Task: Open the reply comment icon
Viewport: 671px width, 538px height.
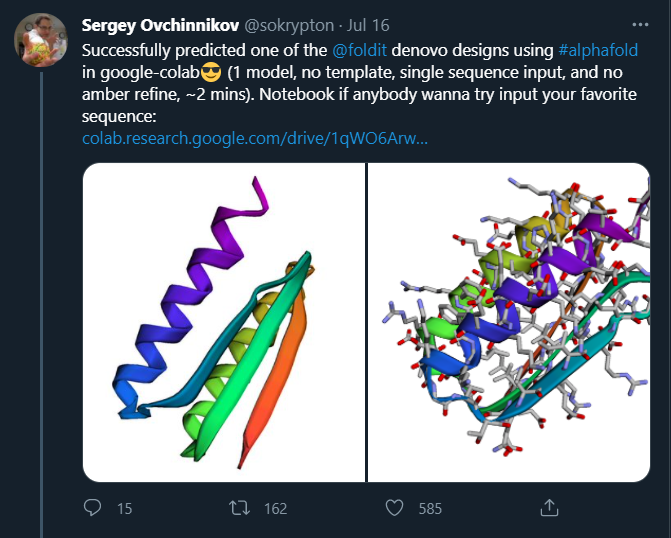Action: pyautogui.click(x=92, y=508)
